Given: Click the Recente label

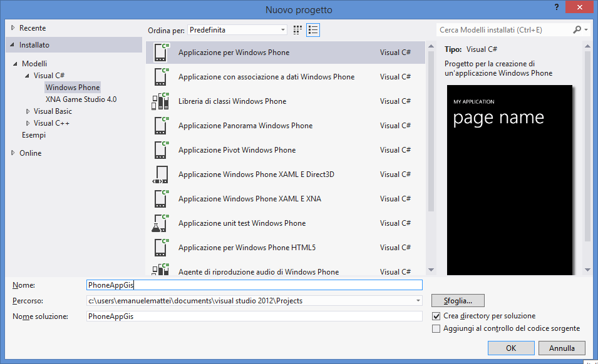Looking at the screenshot, I should point(33,28).
